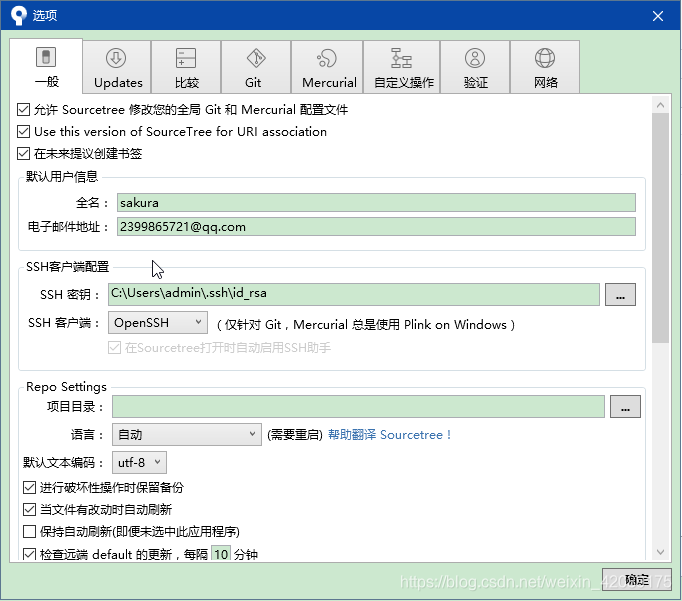
Task: Click scrollbar down arrow
Action: (660, 552)
